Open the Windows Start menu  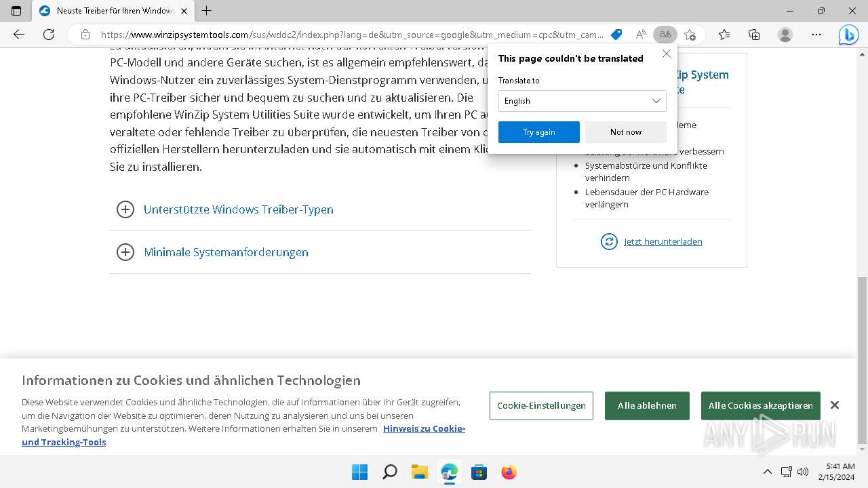359,472
